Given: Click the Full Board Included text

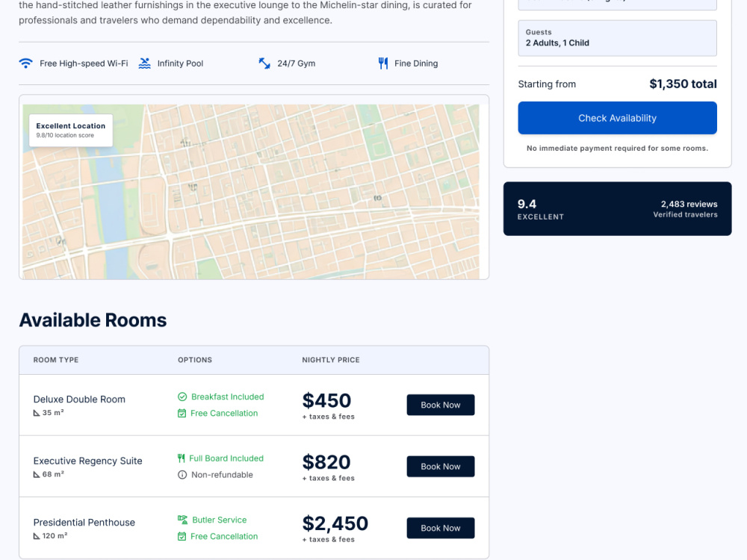Looking at the screenshot, I should pyautogui.click(x=226, y=458).
